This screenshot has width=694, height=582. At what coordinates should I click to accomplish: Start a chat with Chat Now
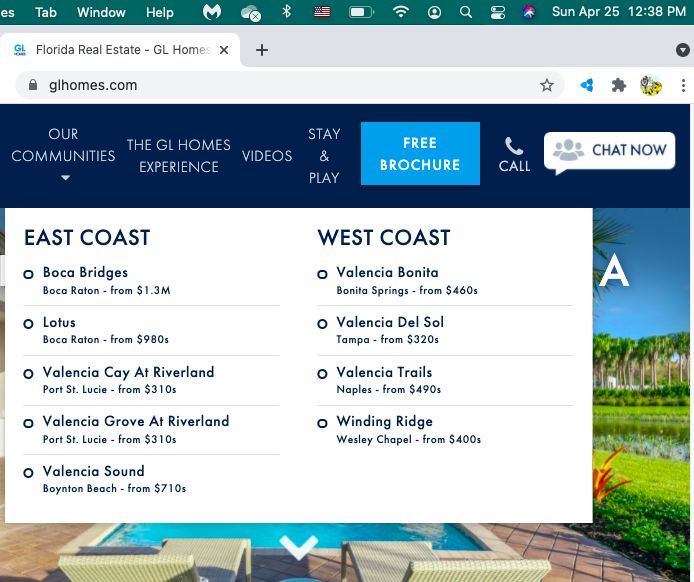click(610, 151)
